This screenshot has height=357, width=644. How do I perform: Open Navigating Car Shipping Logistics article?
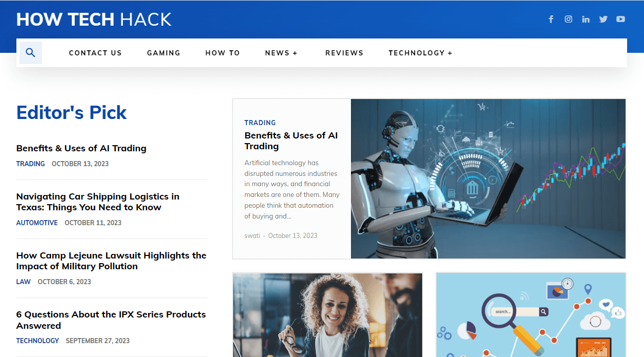pyautogui.click(x=98, y=202)
